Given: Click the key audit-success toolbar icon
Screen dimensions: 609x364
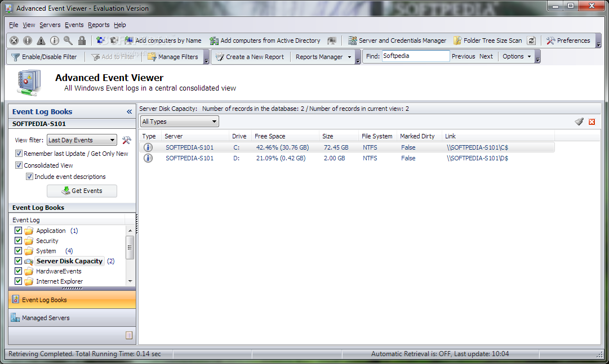Looking at the screenshot, I should pyautogui.click(x=68, y=41).
